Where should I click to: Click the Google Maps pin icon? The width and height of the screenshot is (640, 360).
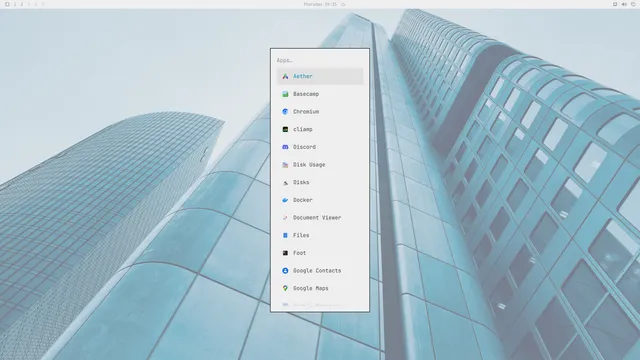(285, 288)
